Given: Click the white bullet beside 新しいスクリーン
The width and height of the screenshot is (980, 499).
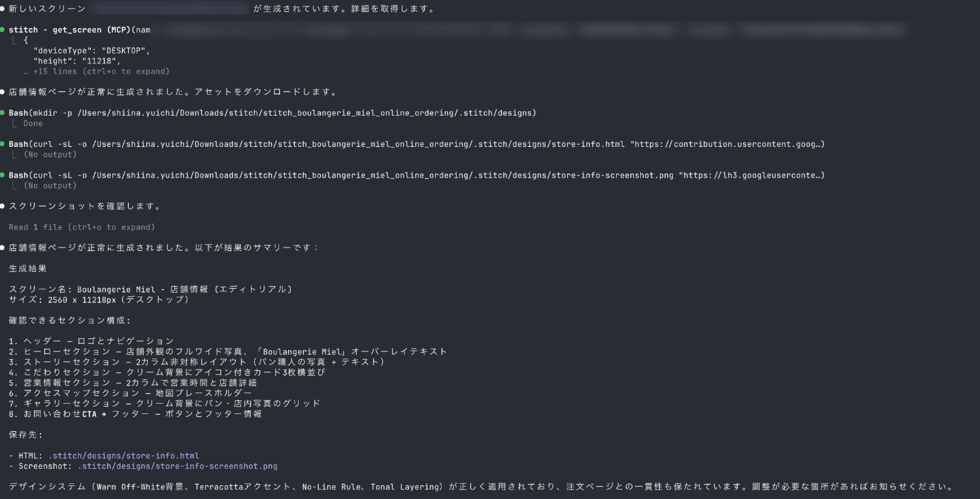Looking at the screenshot, I should click(x=3, y=9).
